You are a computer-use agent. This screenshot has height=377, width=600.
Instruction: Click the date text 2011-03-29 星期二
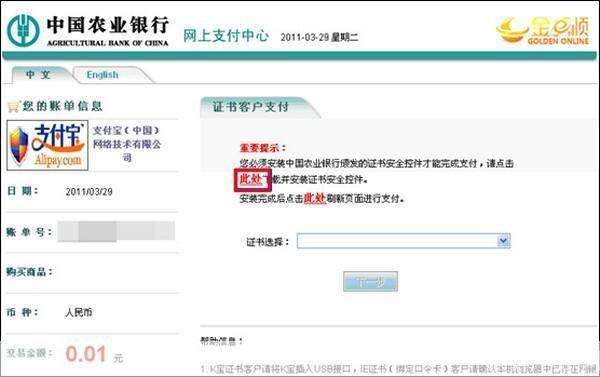click(x=319, y=37)
